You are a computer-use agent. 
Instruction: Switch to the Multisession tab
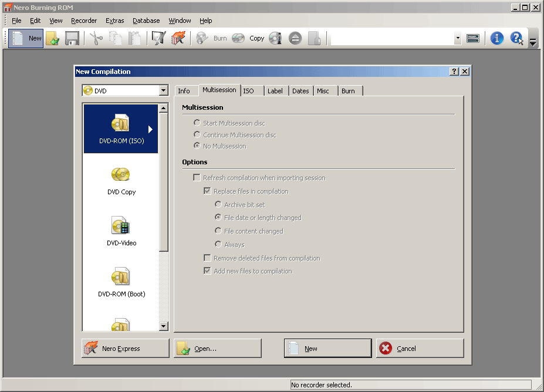pos(219,90)
